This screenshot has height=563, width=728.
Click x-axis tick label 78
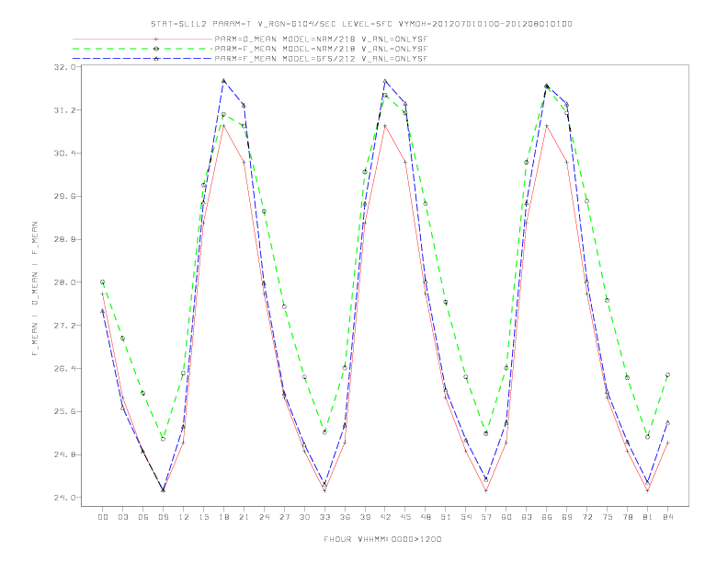628,517
